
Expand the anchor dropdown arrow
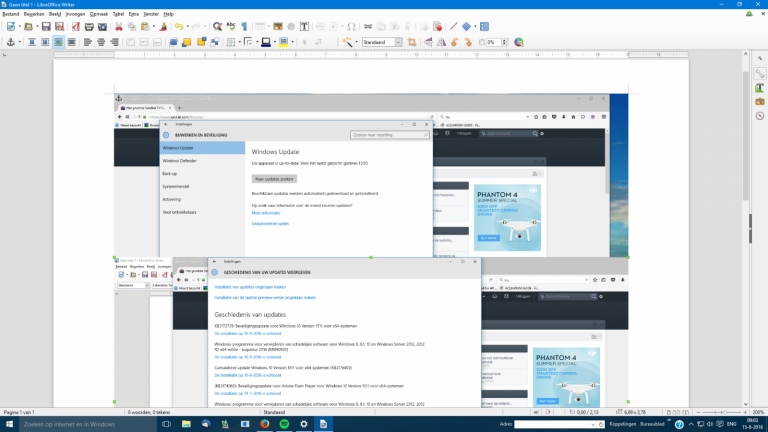[x=20, y=43]
